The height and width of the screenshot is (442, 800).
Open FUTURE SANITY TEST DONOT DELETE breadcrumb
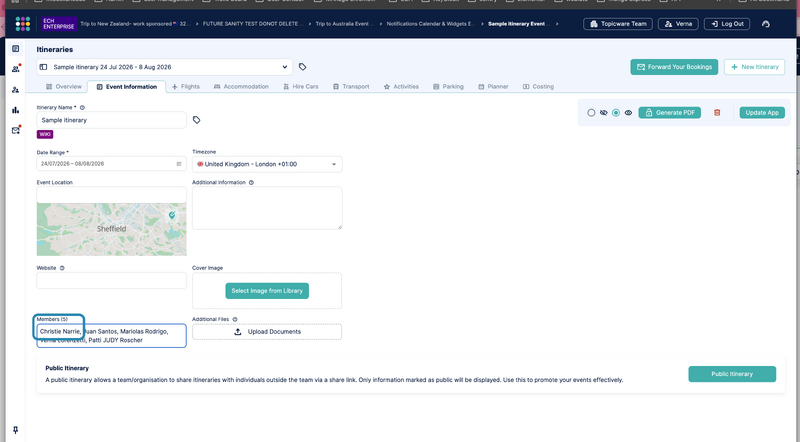pyautogui.click(x=253, y=24)
